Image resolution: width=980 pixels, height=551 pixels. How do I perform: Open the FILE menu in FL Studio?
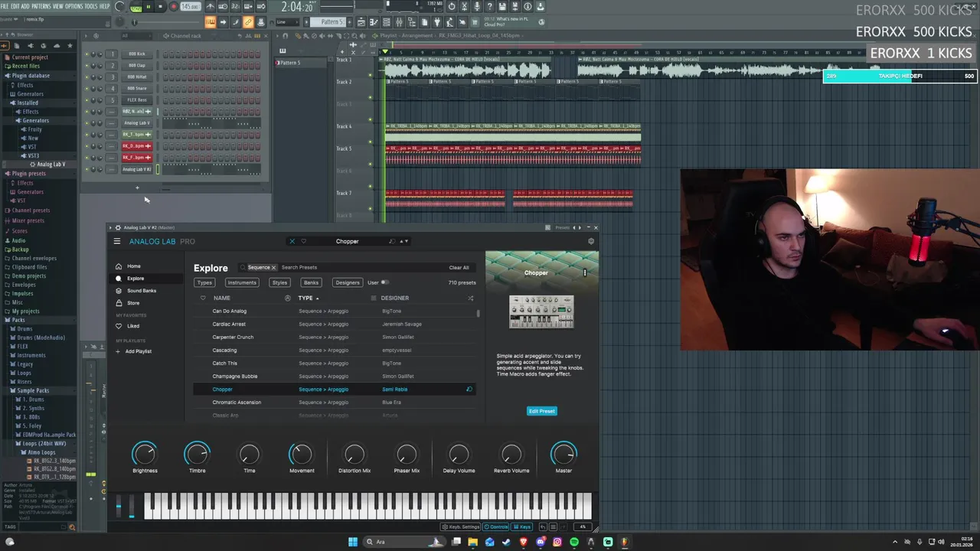click(x=5, y=6)
